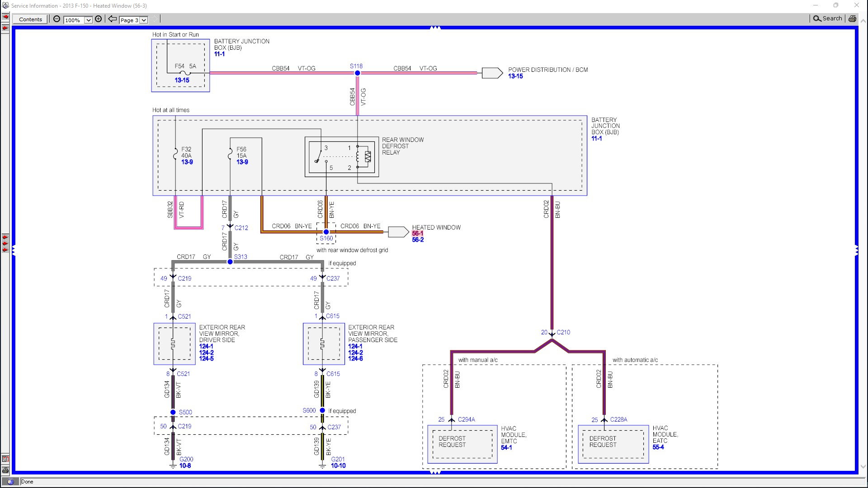868x488 pixels.
Task: Click the S500 splice label
Action: [185, 412]
